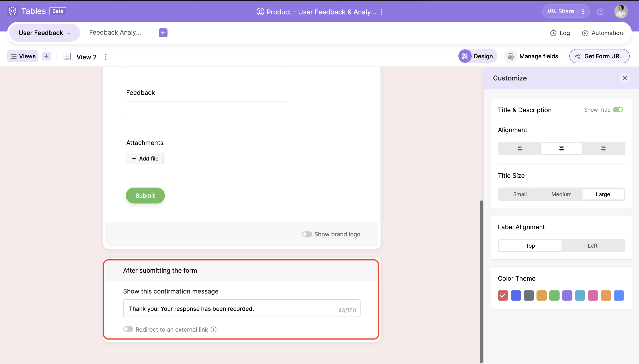Viewport: 639px width, 364px height.
Task: Click the Get Form URL button
Action: 599,56
